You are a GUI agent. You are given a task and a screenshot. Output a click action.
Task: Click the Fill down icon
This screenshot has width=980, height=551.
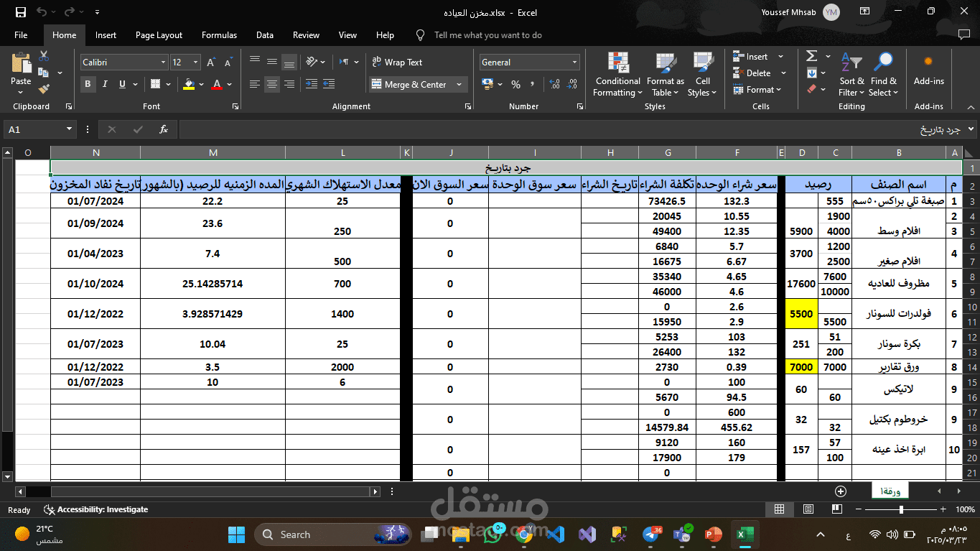[811, 73]
